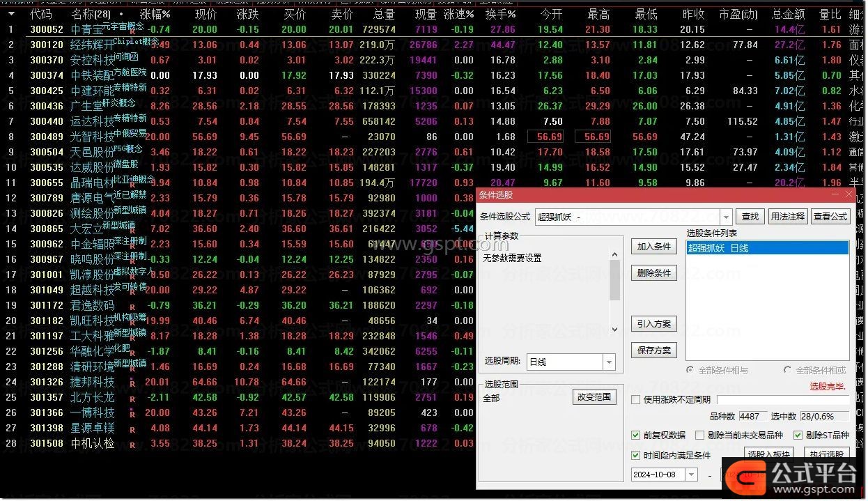Select the 全部条件相或 radio button
The image size is (868, 501).
tap(788, 370)
